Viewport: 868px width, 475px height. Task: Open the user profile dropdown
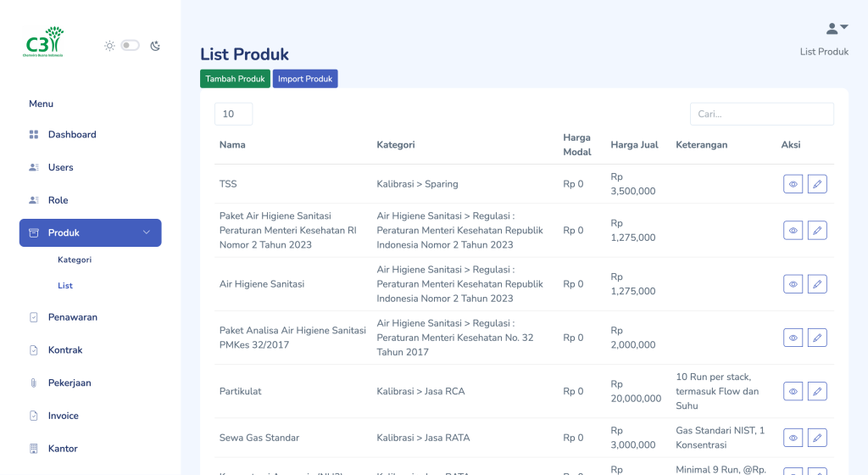(x=837, y=29)
